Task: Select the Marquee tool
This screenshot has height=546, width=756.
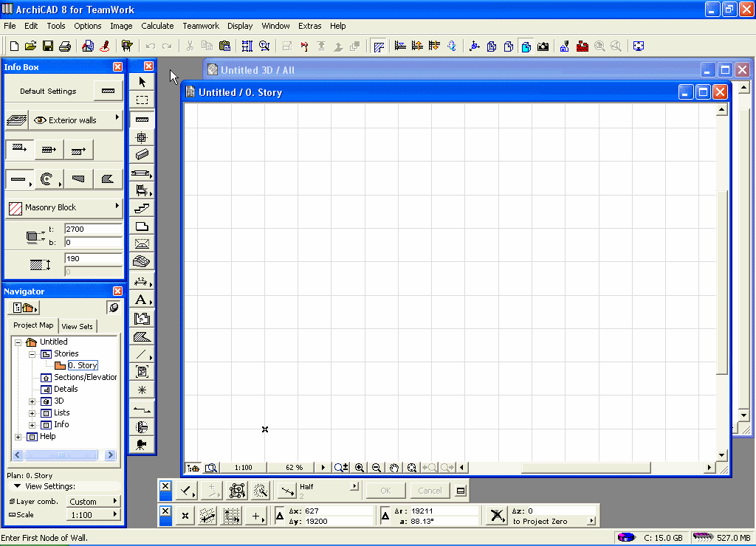Action: pyautogui.click(x=142, y=100)
